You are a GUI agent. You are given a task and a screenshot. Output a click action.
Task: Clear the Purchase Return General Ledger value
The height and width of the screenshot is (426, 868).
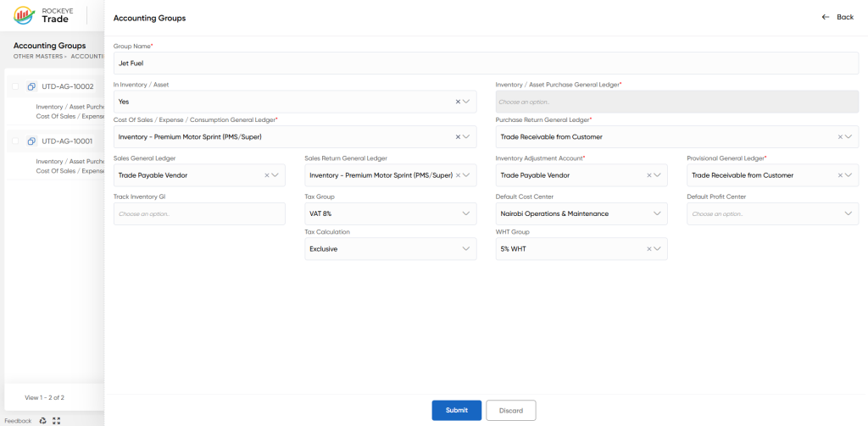[x=840, y=136]
